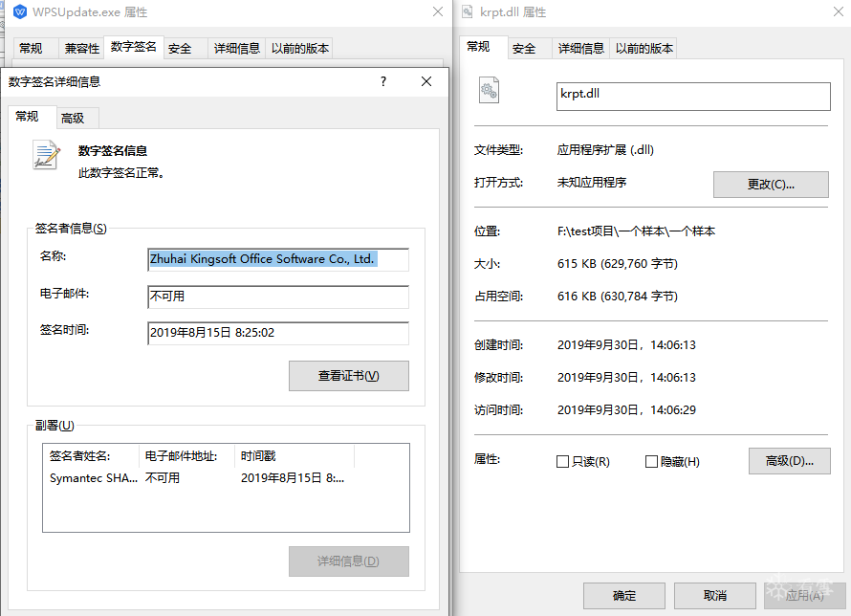Select the 数字签名 tab
Viewport: 851px width, 616px height.
pos(134,47)
